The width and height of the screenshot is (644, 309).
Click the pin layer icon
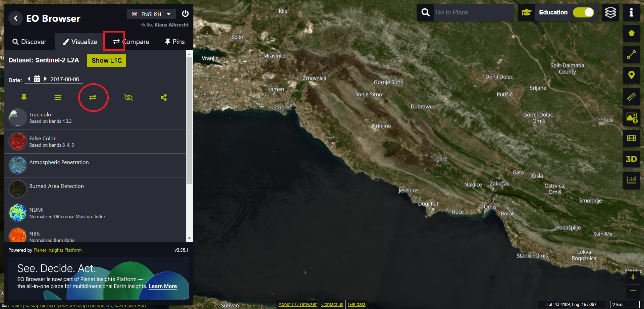[24, 97]
